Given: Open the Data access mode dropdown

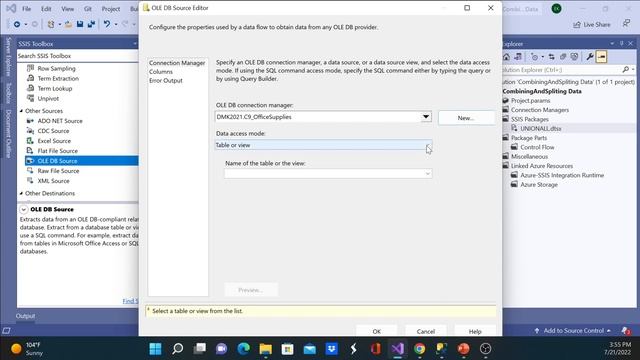Looking at the screenshot, I should (428, 145).
